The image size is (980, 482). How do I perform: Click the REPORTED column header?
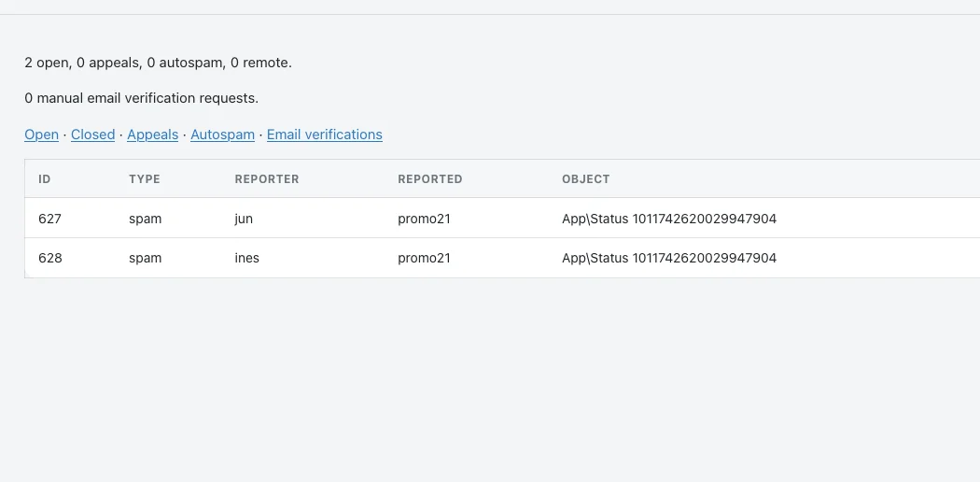430,178
